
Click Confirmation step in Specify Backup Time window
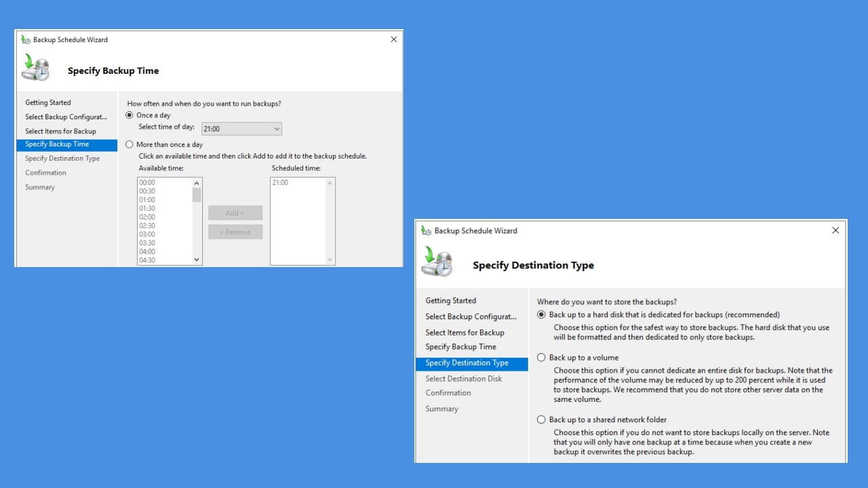[46, 173]
